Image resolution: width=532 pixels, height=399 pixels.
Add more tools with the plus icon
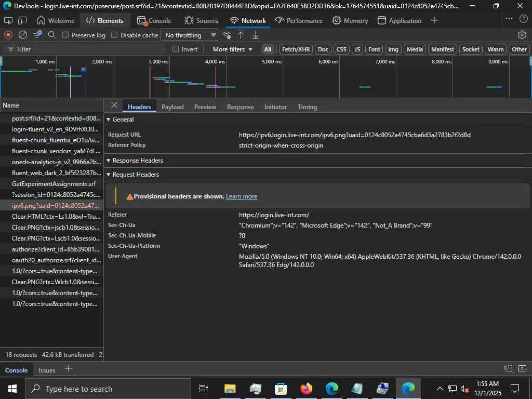(434, 20)
